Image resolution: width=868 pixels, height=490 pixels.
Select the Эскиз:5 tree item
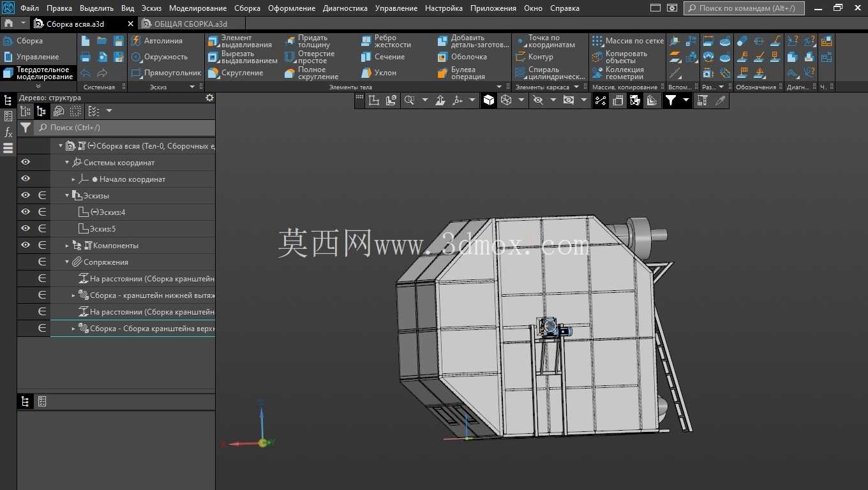click(103, 228)
